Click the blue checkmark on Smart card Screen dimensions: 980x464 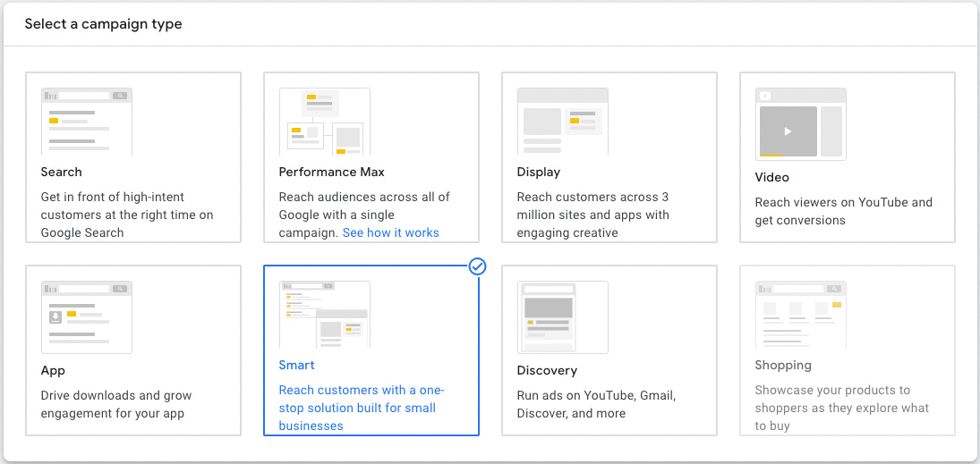[478, 266]
